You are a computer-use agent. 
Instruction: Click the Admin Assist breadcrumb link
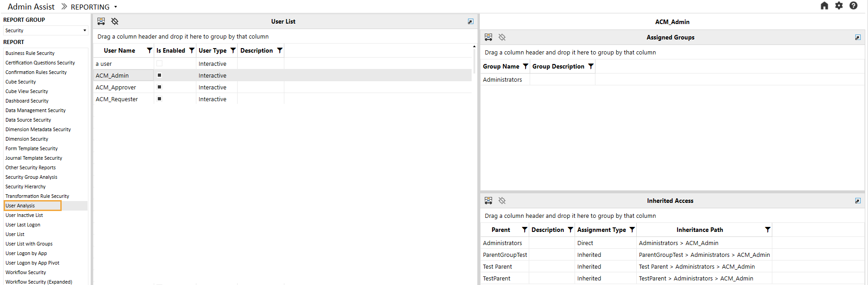click(x=31, y=7)
